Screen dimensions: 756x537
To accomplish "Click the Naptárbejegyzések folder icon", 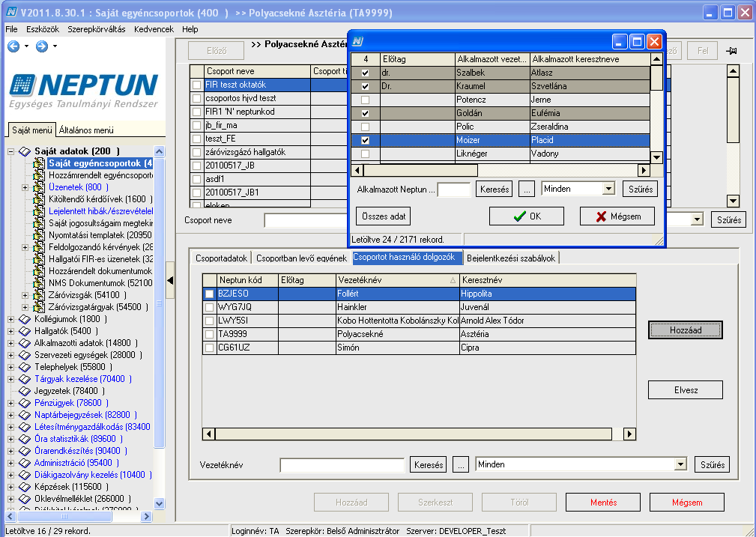I will click(25, 415).
